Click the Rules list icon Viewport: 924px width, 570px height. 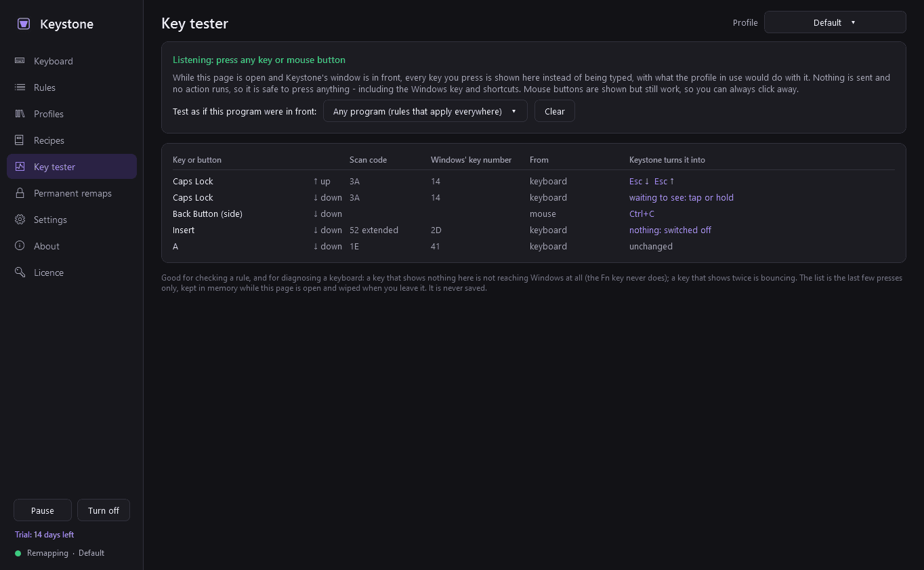click(20, 87)
